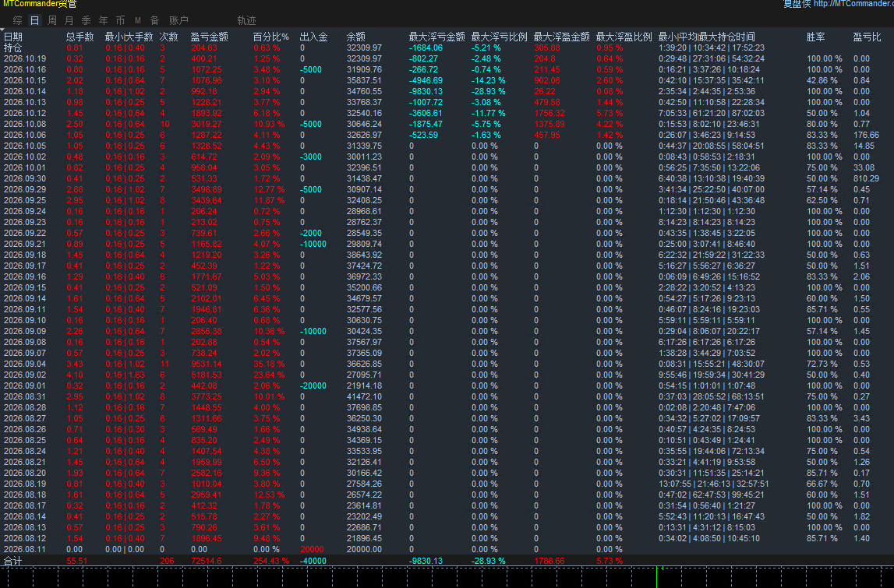Open the 轨迹 trajectory tab
Viewport: 894px width, 588px height.
coord(246,20)
